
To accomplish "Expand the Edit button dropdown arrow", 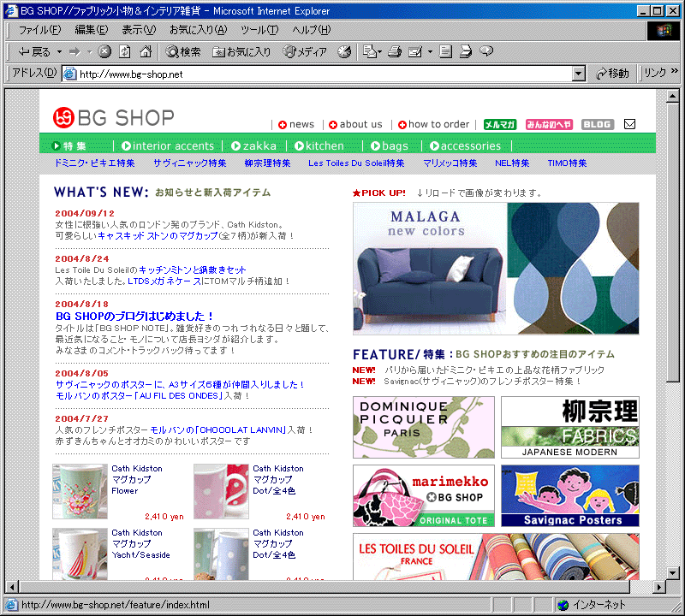I will click(431, 52).
